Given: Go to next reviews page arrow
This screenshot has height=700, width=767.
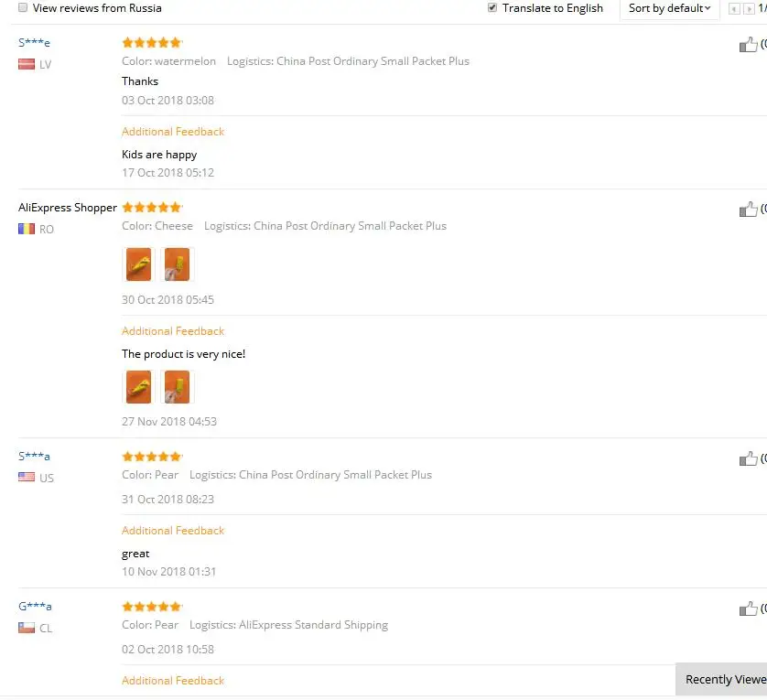Looking at the screenshot, I should pos(749,9).
